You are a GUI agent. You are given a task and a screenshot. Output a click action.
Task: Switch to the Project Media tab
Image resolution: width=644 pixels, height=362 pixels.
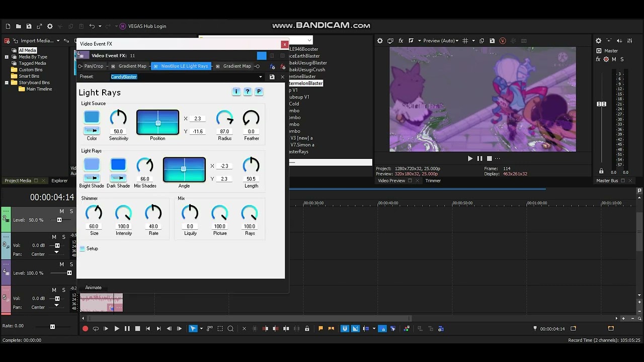pos(18,180)
